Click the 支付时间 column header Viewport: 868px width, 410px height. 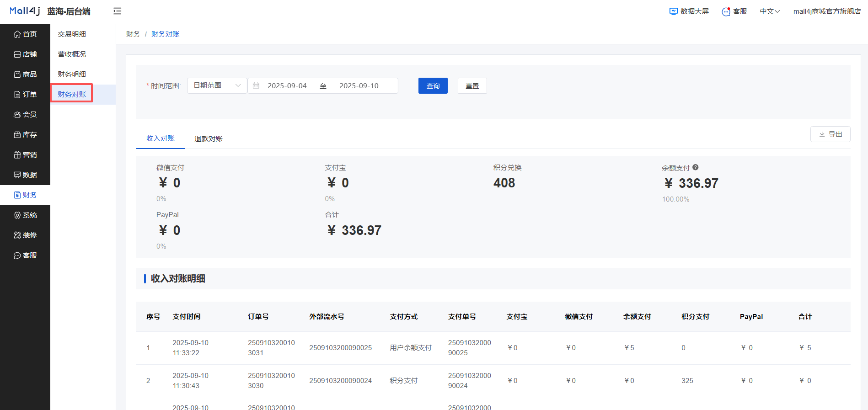point(187,317)
